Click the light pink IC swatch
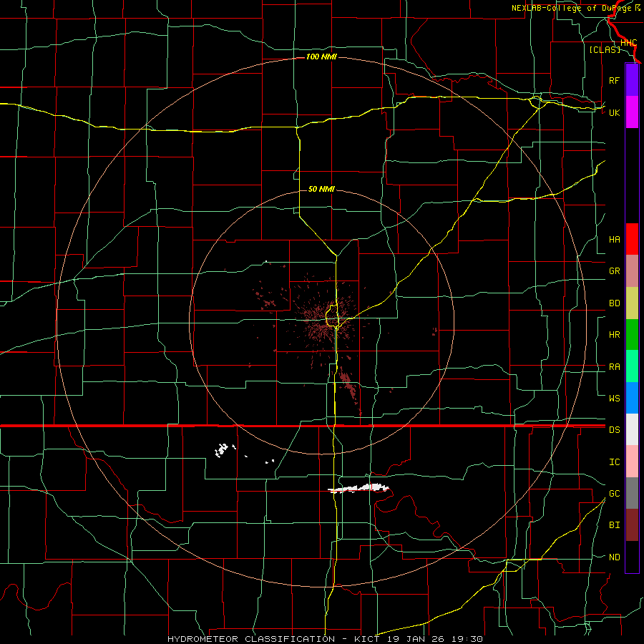The width and height of the screenshot is (644, 644). (x=632, y=462)
